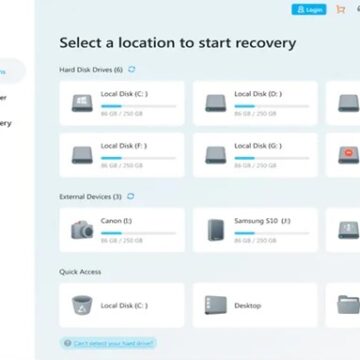Select the Local Disk (D:) drive icon
360x360 pixels.
pyautogui.click(x=216, y=103)
